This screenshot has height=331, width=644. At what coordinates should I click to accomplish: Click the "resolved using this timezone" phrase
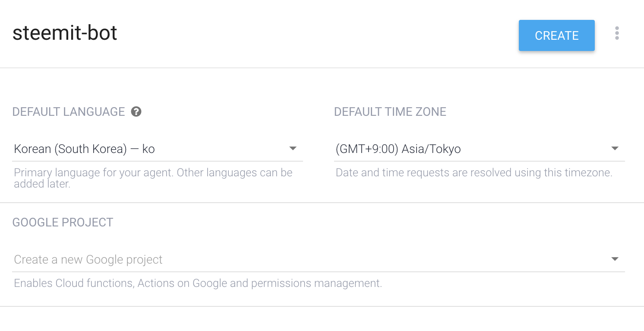click(537, 173)
